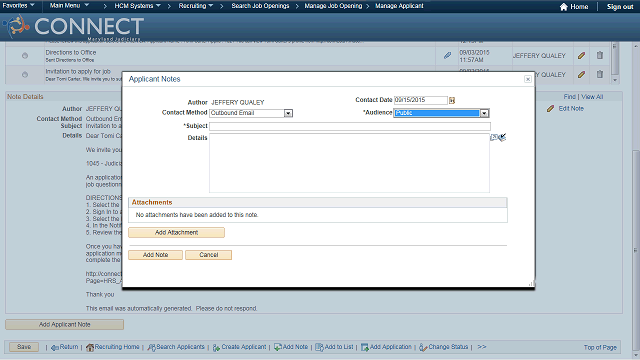Click the Add Applicant Note button
The image size is (640, 360).
tap(64, 324)
